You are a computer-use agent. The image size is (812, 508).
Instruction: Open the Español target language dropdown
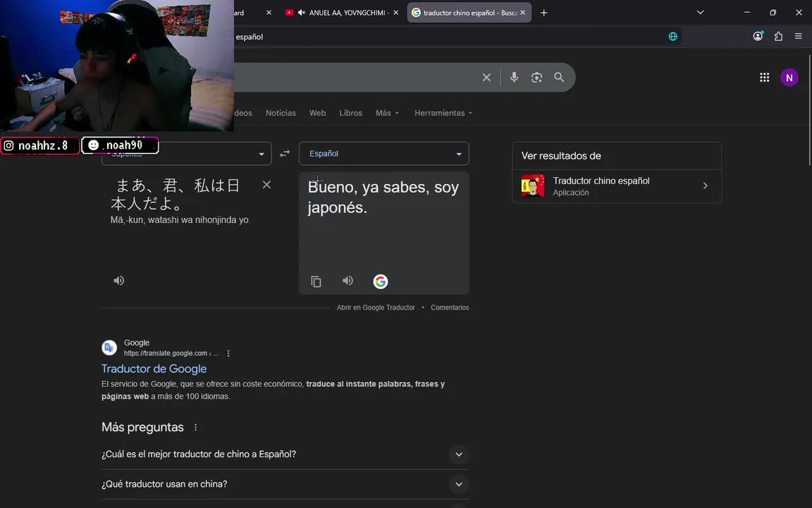(383, 154)
